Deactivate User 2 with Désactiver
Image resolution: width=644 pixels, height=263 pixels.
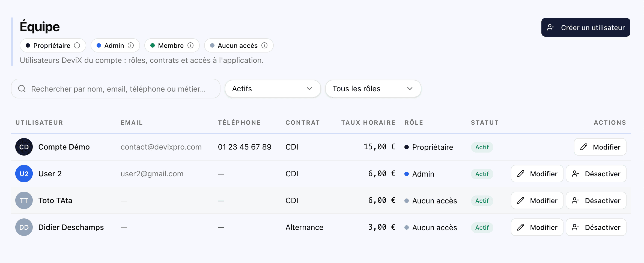click(x=596, y=174)
